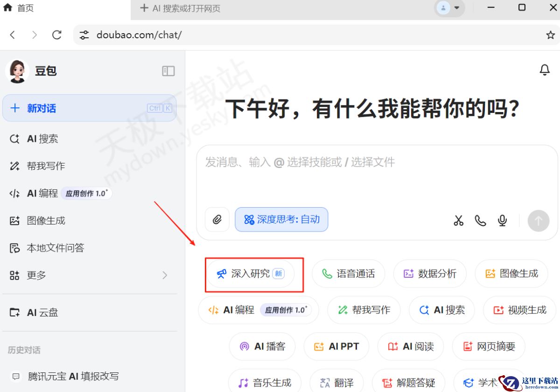Select the AI 编程 skill chip
The height and width of the screenshot is (392, 560).
tap(259, 310)
